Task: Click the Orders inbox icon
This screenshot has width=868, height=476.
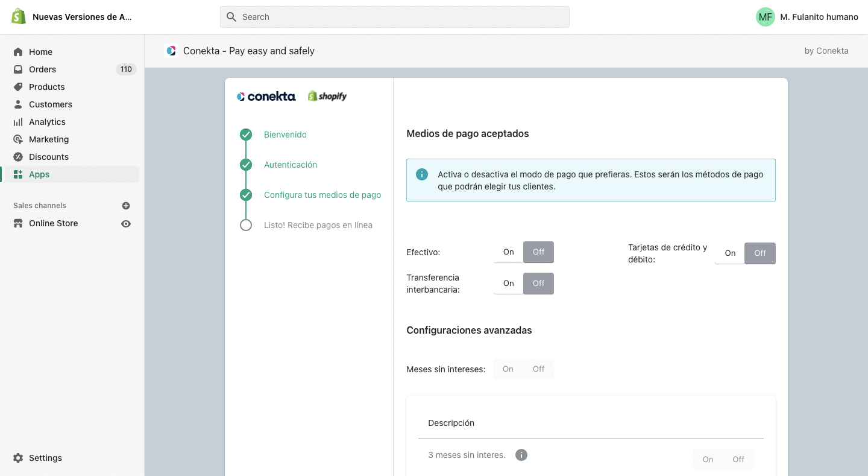Action: 18,69
